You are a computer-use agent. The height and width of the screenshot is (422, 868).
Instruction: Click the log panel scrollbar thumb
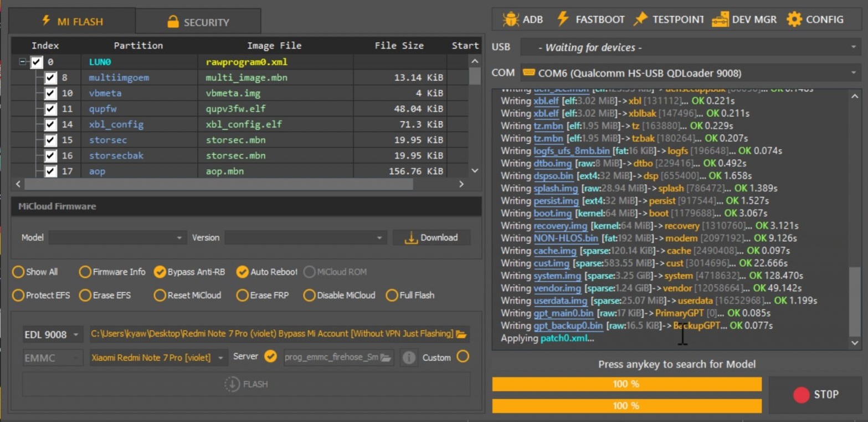tap(855, 301)
